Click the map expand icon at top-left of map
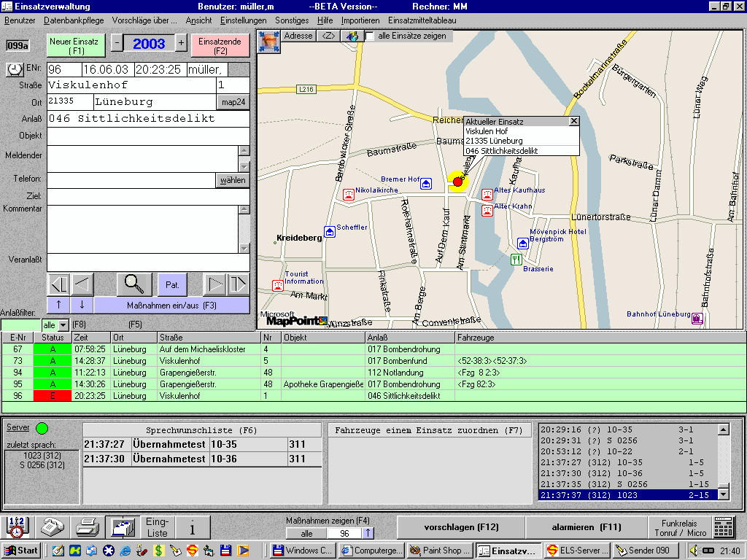 pyautogui.click(x=268, y=41)
